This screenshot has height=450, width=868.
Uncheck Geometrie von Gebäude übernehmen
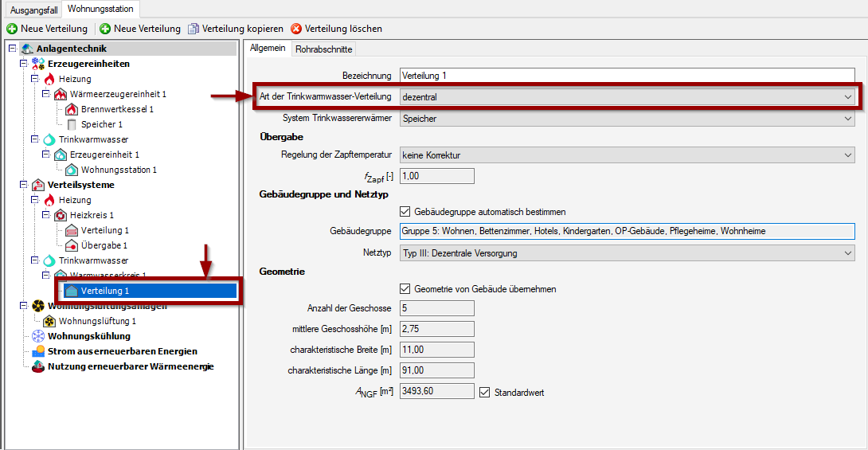click(405, 289)
